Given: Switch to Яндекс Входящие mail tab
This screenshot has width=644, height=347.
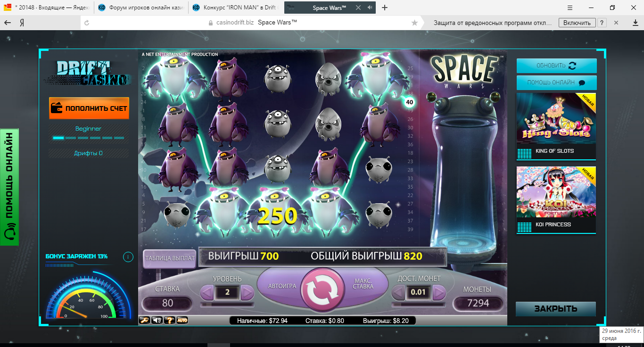Looking at the screenshot, I should (47, 8).
